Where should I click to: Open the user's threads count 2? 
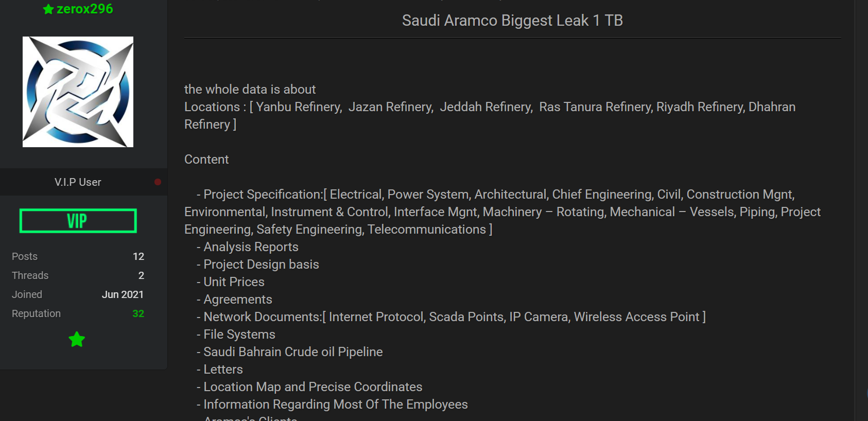141,275
